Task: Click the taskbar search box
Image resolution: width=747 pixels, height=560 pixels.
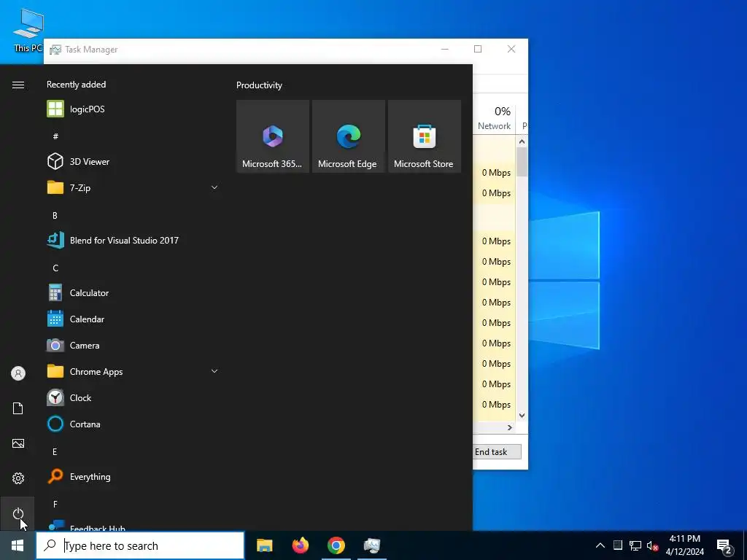Action: point(140,545)
